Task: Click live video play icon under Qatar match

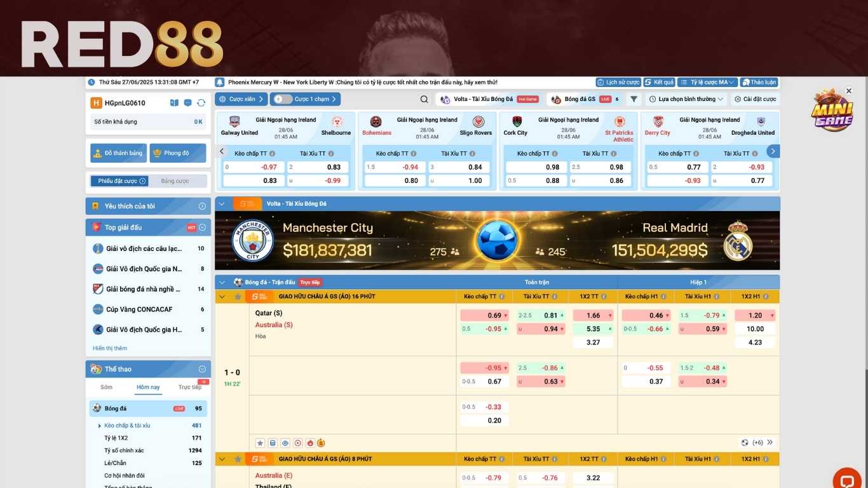Action: point(298,443)
